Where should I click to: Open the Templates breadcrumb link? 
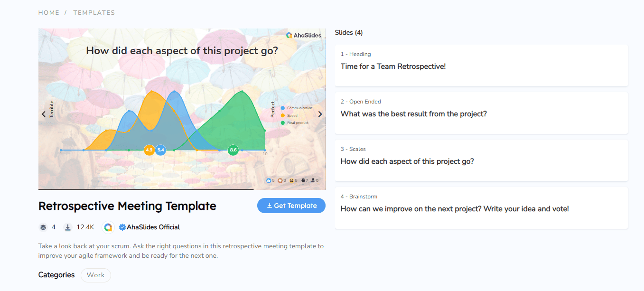(x=94, y=13)
